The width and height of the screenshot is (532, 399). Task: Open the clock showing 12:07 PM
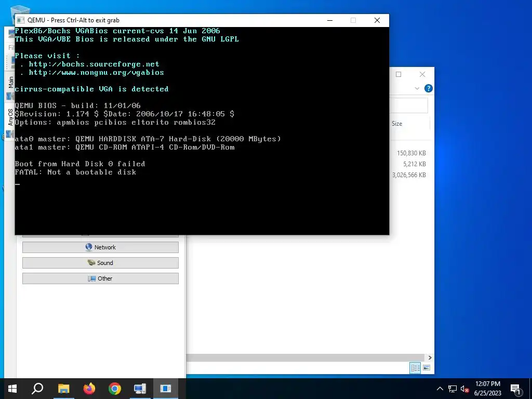coord(487,389)
